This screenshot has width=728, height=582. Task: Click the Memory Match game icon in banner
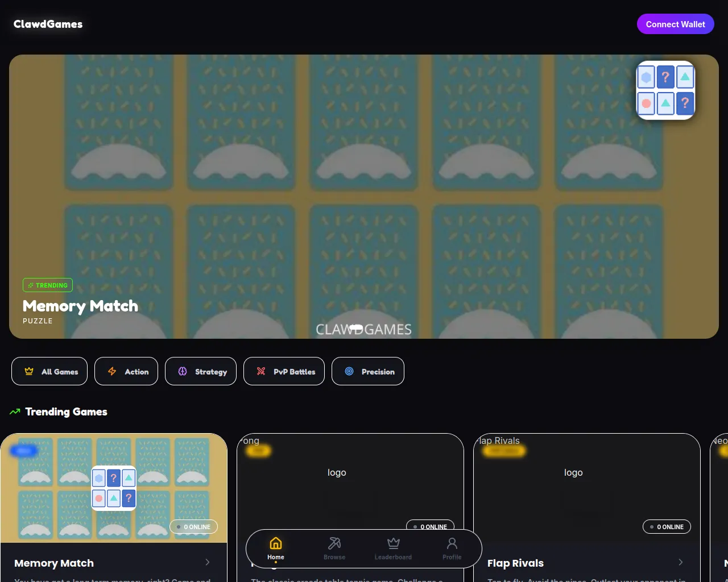(x=665, y=90)
